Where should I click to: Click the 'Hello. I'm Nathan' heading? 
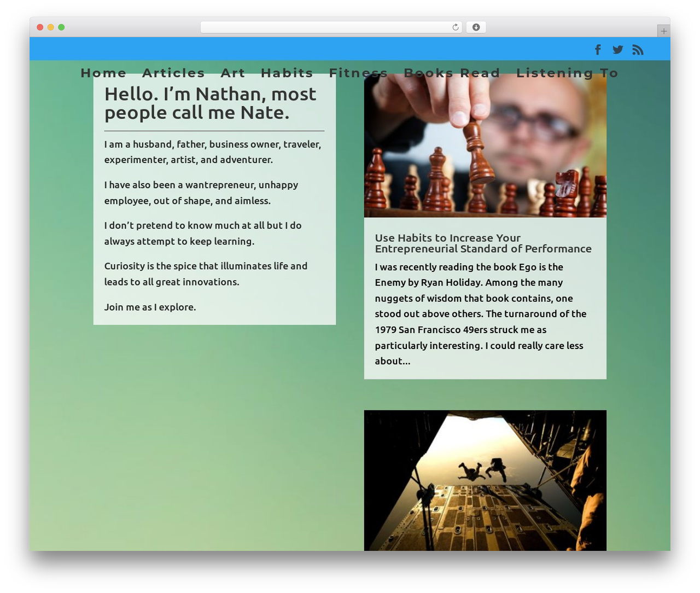click(x=211, y=103)
